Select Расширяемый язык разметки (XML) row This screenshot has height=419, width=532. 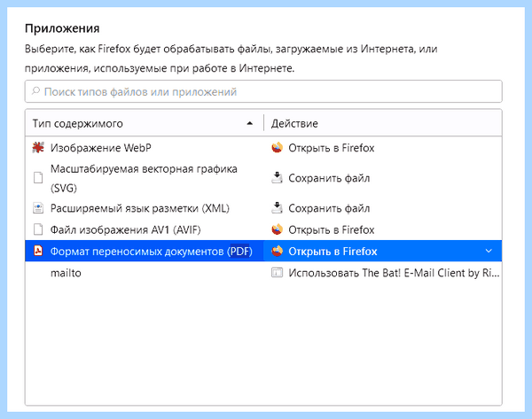click(263, 208)
